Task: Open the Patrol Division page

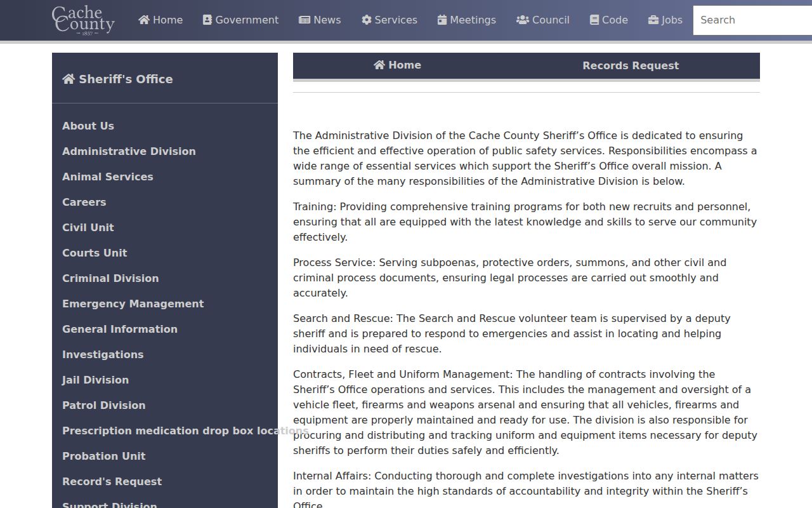Action: (104, 405)
